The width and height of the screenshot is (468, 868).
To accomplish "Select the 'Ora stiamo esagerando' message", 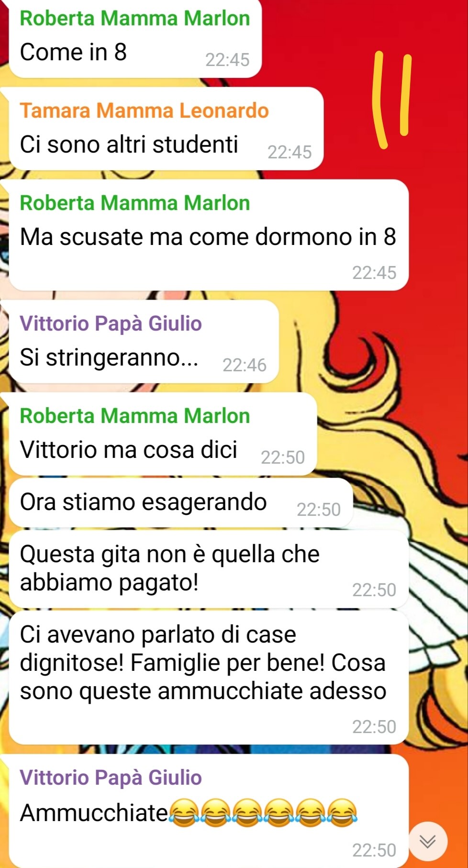I will [181, 503].
